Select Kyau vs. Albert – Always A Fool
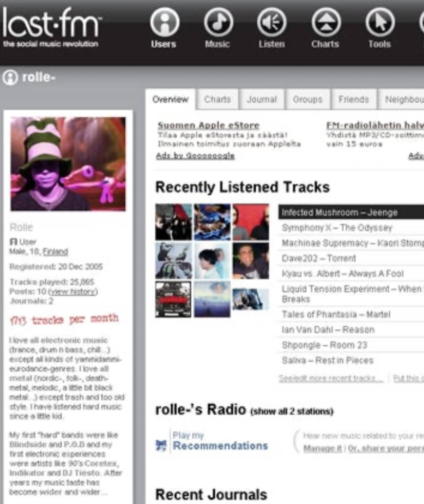Screen dimensions: 424x504 click(351, 274)
